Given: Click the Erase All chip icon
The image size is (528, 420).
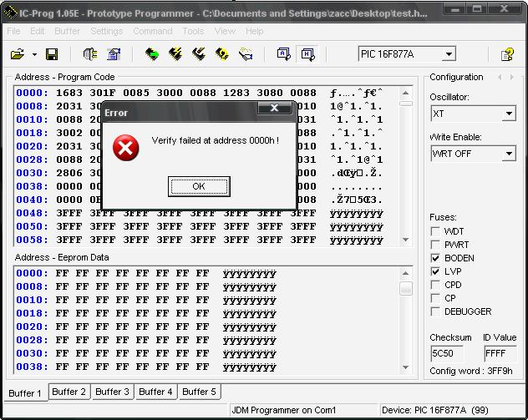Looking at the screenshot, I should click(199, 54).
